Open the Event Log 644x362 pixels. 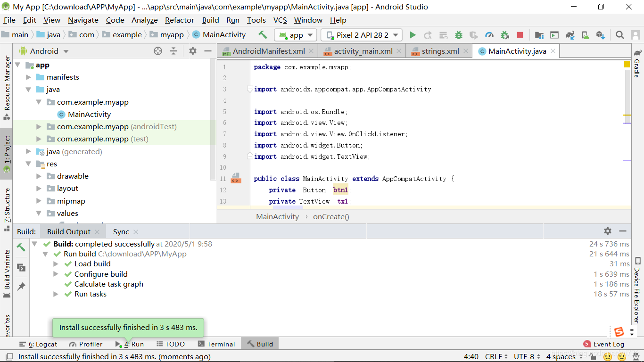[x=604, y=344]
